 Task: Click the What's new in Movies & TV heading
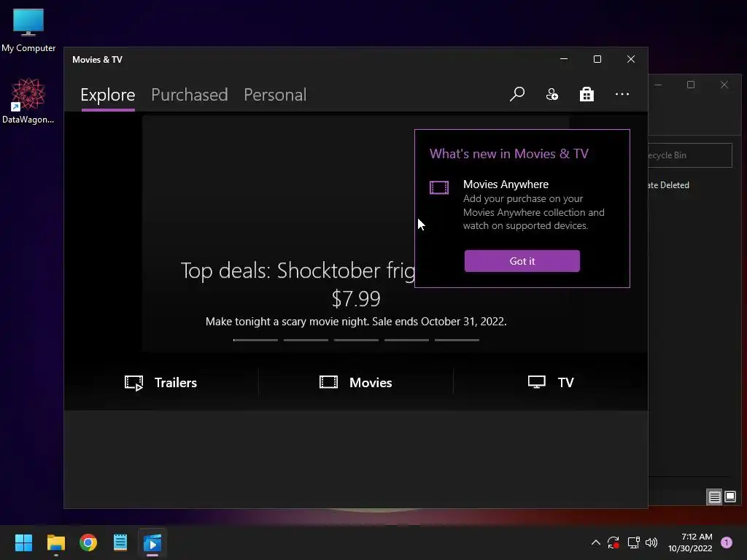pyautogui.click(x=508, y=154)
